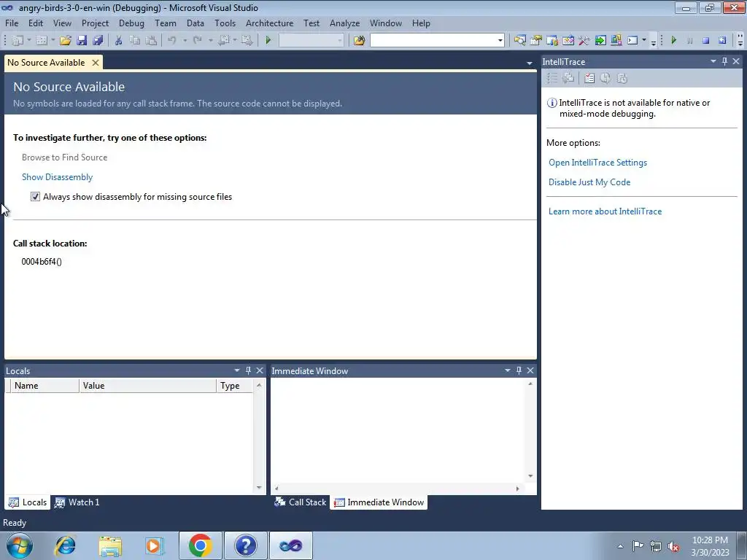The height and width of the screenshot is (560, 747).
Task: Open the Locals window position dropdown
Action: (x=237, y=370)
